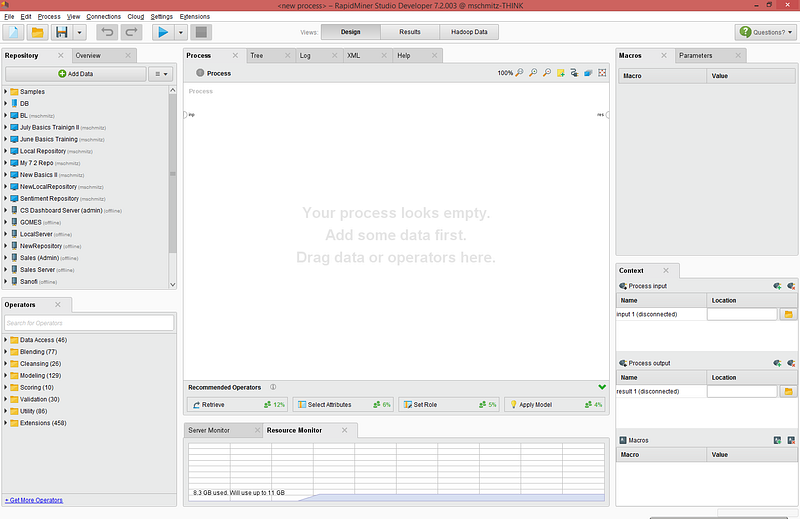Zoom in on the process canvas
Screen dimensions: 800x519
[533, 73]
